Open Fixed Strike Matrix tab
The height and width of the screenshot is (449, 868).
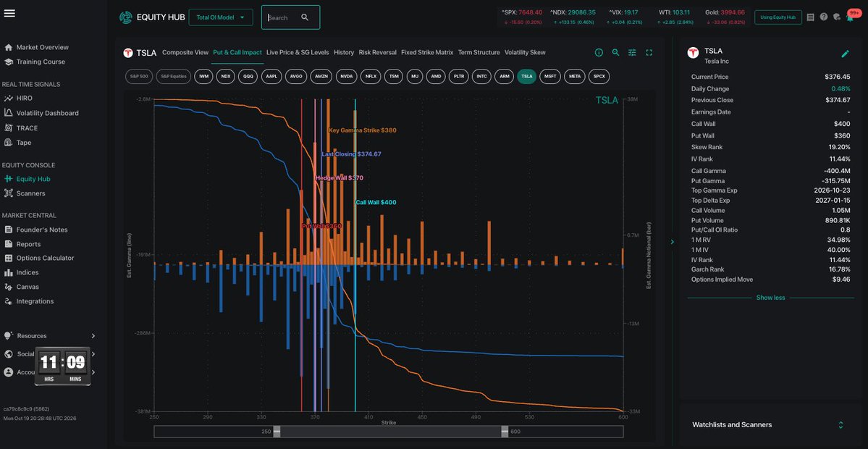(427, 53)
